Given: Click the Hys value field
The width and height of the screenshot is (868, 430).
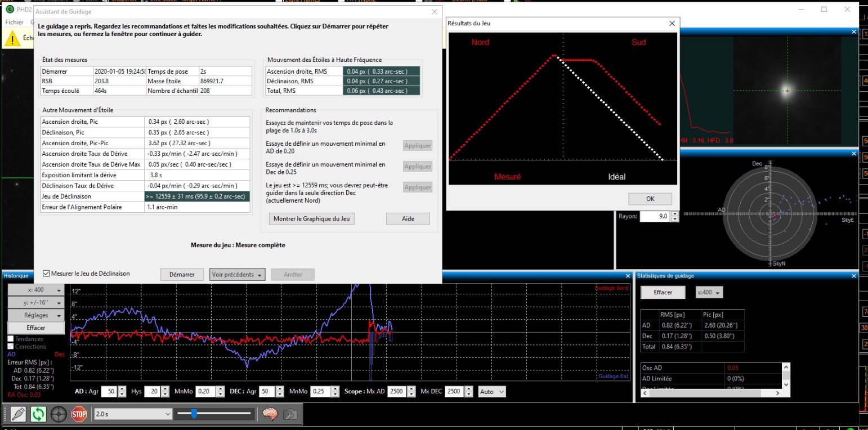Looking at the screenshot, I should click(153, 391).
